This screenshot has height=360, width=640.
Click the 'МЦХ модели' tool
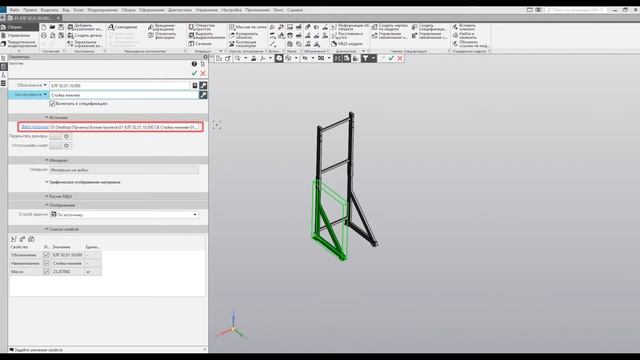click(347, 44)
